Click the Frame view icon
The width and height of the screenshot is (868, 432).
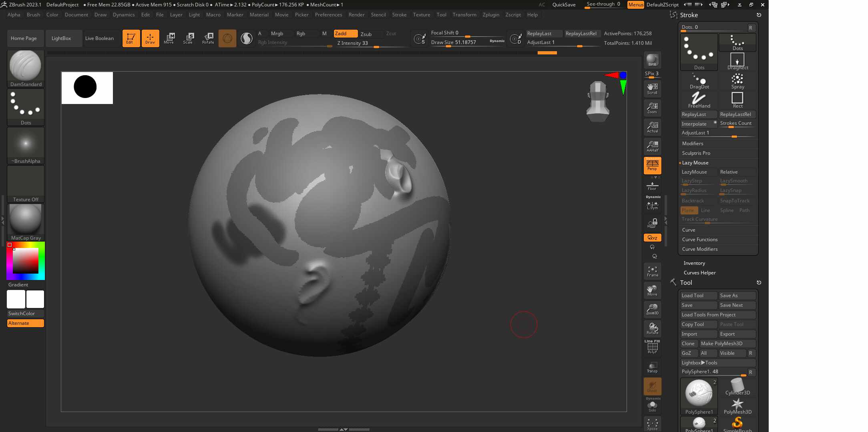coord(652,272)
